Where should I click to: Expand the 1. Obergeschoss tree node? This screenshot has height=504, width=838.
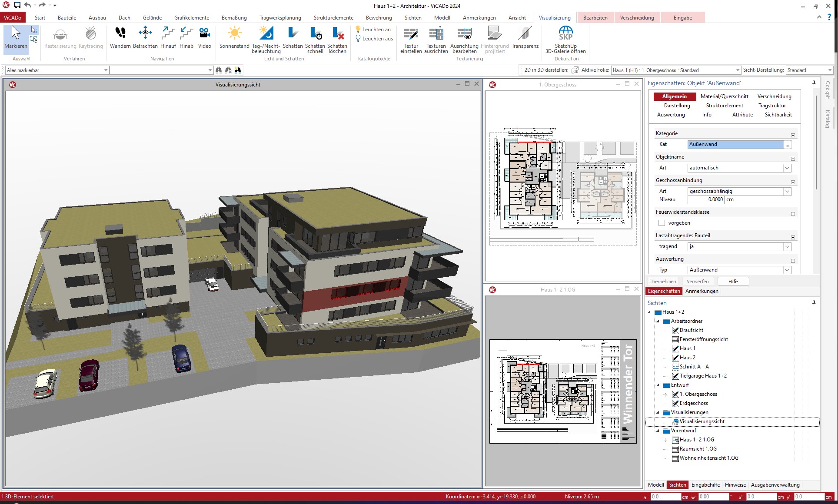click(666, 394)
